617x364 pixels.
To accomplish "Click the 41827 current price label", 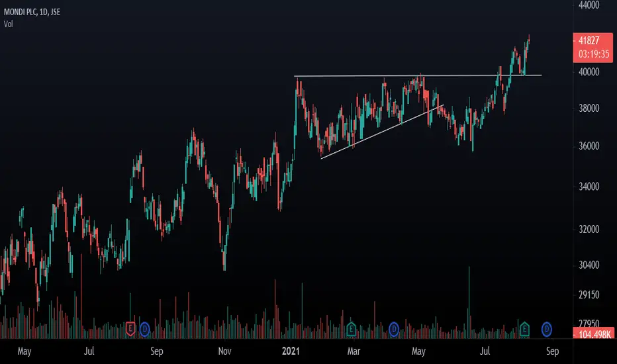I will [589, 40].
